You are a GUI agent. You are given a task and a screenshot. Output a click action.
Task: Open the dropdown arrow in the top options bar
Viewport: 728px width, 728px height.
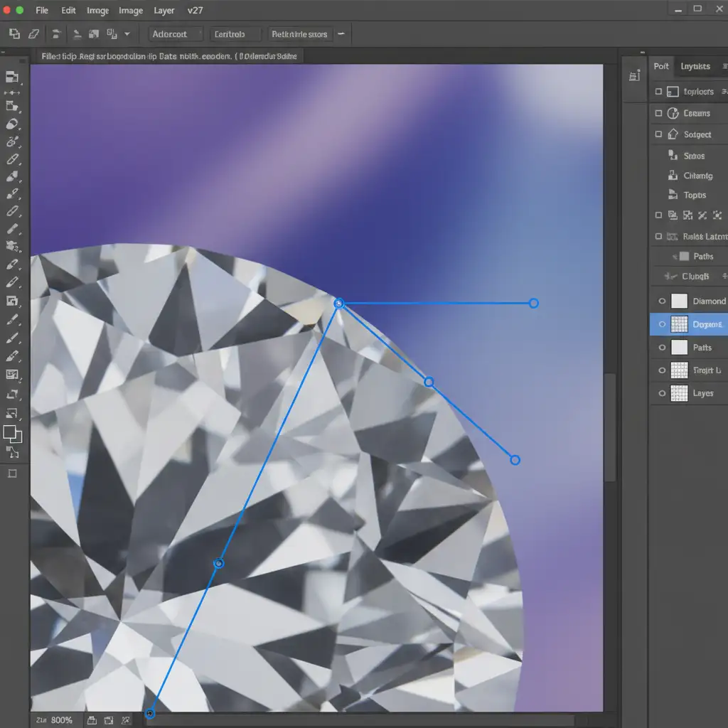click(127, 33)
